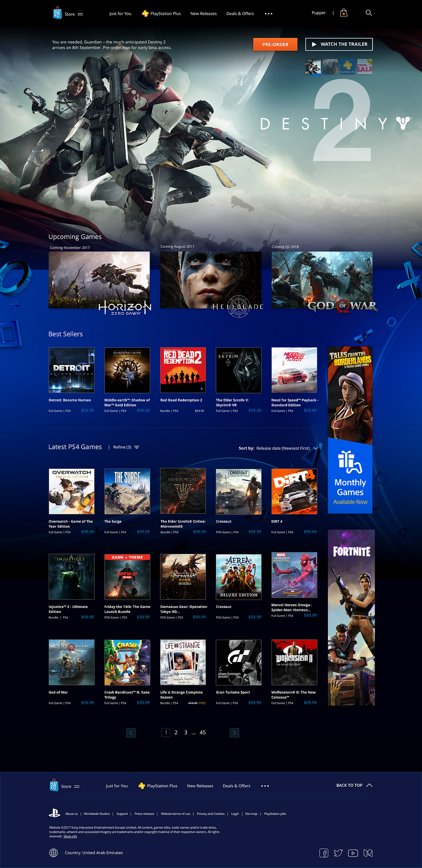422x868 pixels.
Task: Click the Life is Strange Complete Season title
Action: tap(181, 695)
